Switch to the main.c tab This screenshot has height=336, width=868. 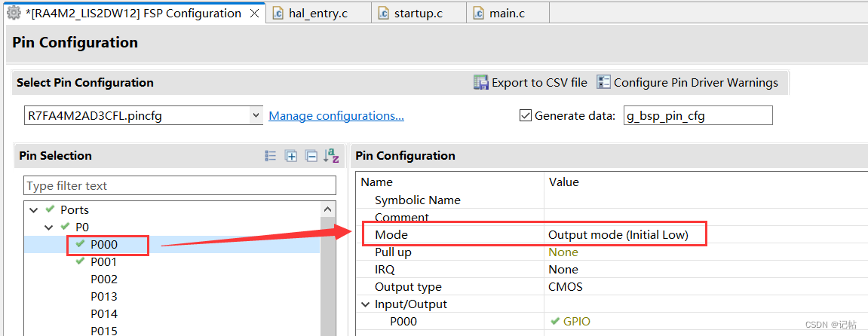coord(506,14)
